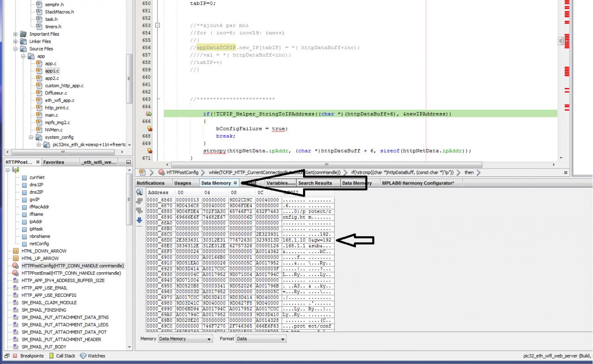Click breakpoint glyph beside bConfigFailure = true line
This screenshot has width=593, height=364.
tap(150, 129)
